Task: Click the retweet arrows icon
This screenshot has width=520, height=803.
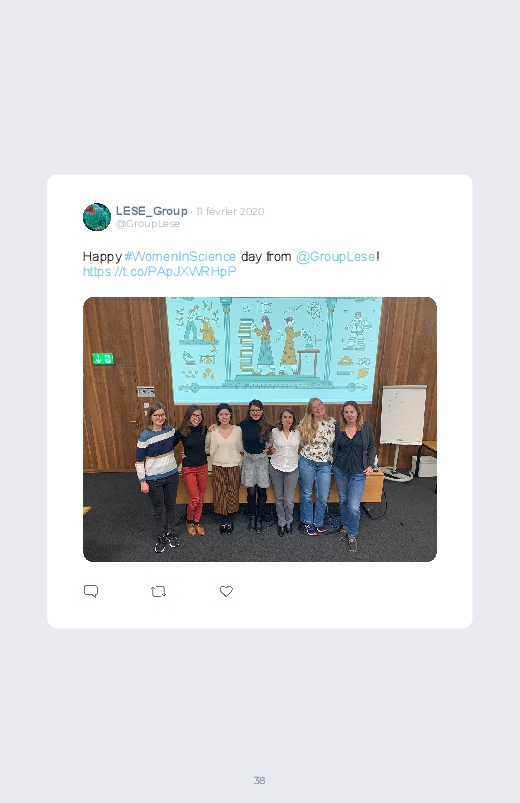Action: [x=158, y=592]
